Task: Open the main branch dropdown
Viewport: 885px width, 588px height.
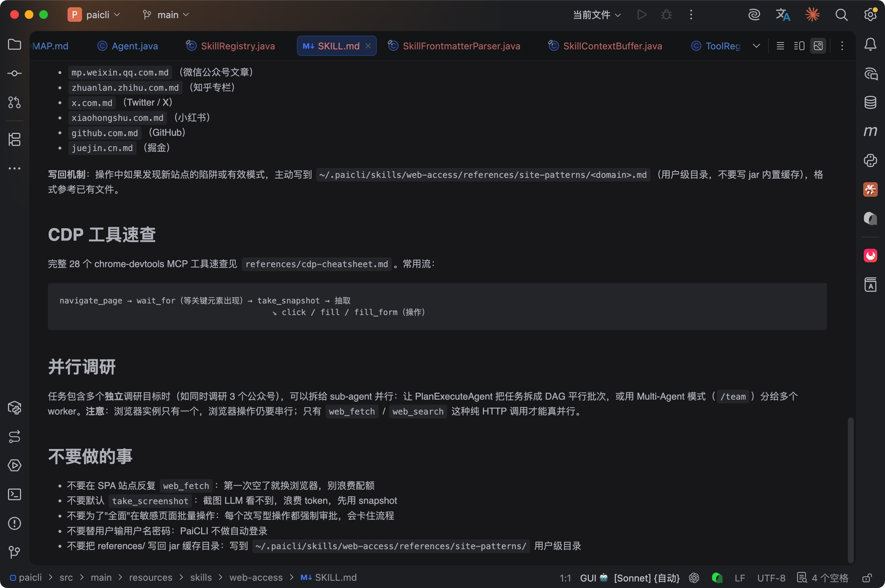Action: [166, 15]
